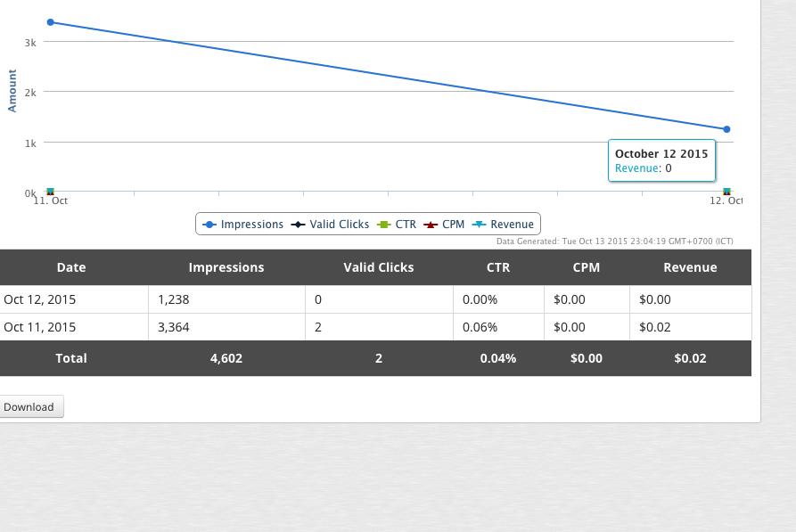Click the CTR column header
The width and height of the screenshot is (796, 532).
[498, 267]
